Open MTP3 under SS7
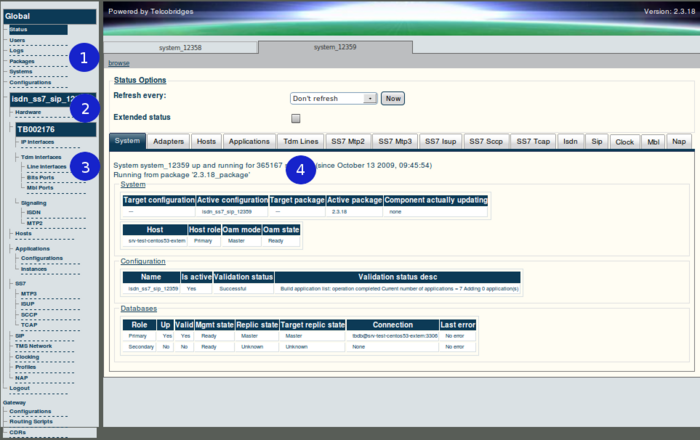Image resolution: width=700 pixels, height=440 pixels. click(29, 294)
